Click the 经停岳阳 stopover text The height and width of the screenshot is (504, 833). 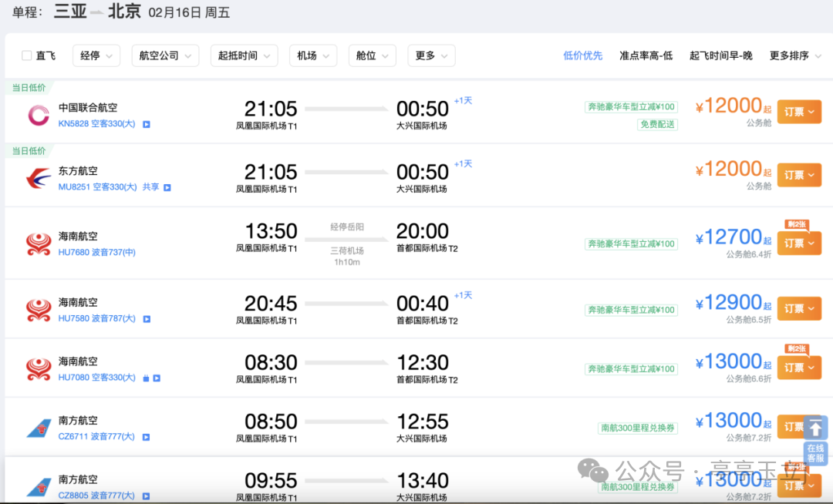point(347,227)
